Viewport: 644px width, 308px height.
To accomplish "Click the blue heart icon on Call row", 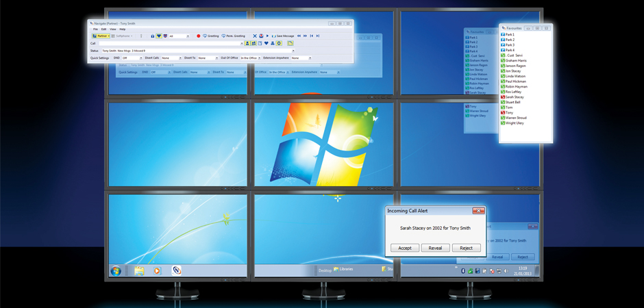I will (x=266, y=43).
